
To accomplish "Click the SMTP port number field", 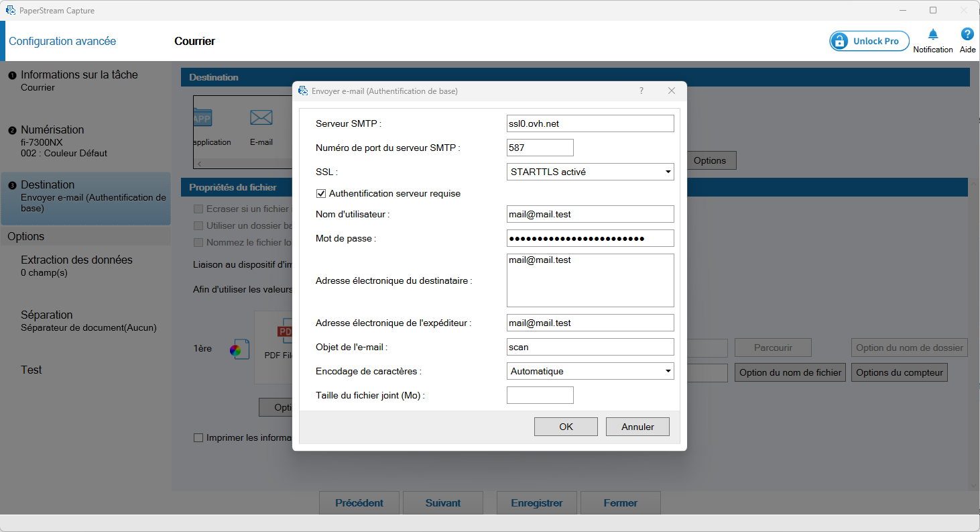I will click(x=540, y=148).
